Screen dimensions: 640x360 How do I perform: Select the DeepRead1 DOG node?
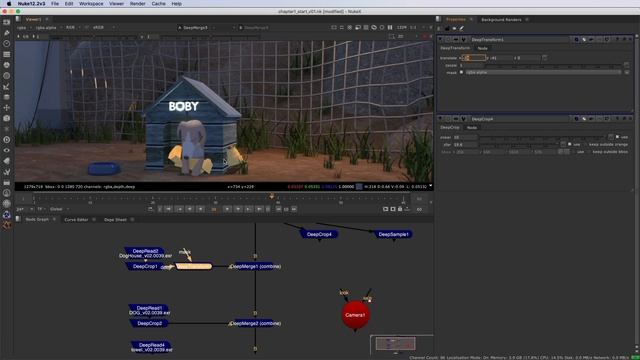149,310
